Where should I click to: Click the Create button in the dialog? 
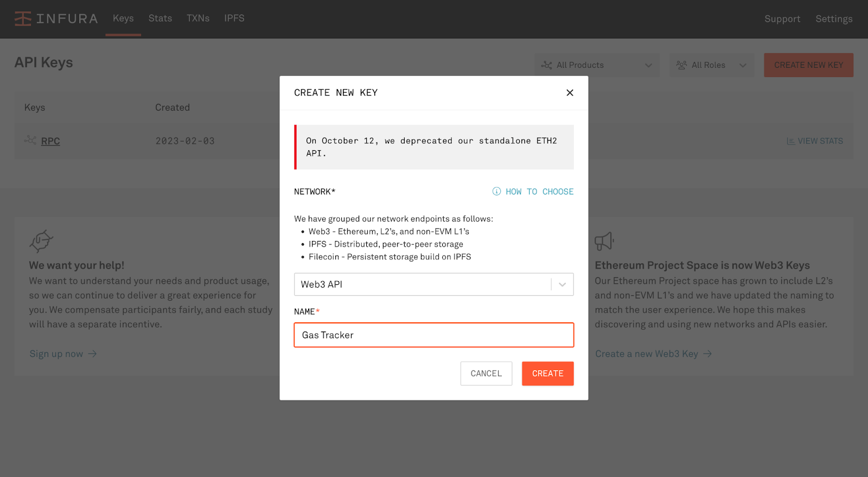547,373
